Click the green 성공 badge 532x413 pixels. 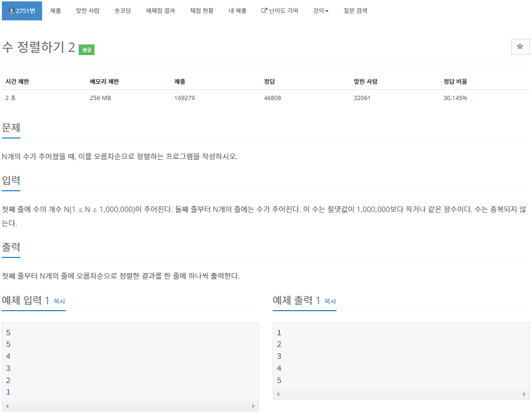pyautogui.click(x=87, y=50)
